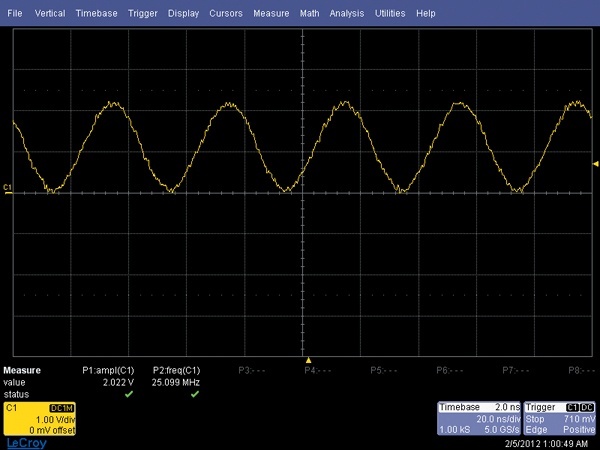Click the trigger level arrow at right edge
600x450 pixels.
click(596, 163)
